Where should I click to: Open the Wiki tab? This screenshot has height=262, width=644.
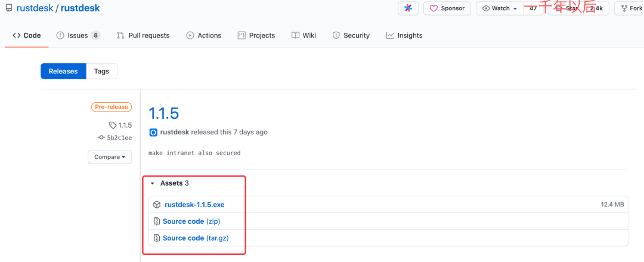[304, 35]
